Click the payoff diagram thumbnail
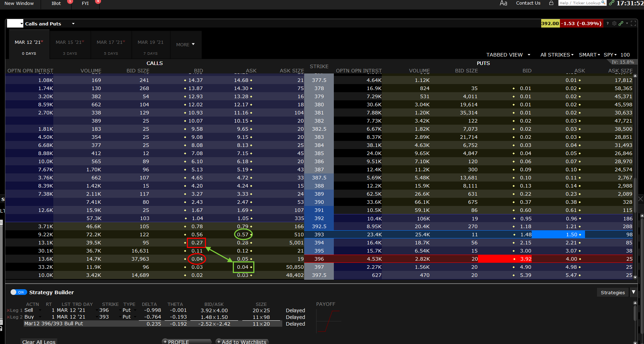Image resolution: width=644 pixels, height=344 pixels. (x=329, y=321)
